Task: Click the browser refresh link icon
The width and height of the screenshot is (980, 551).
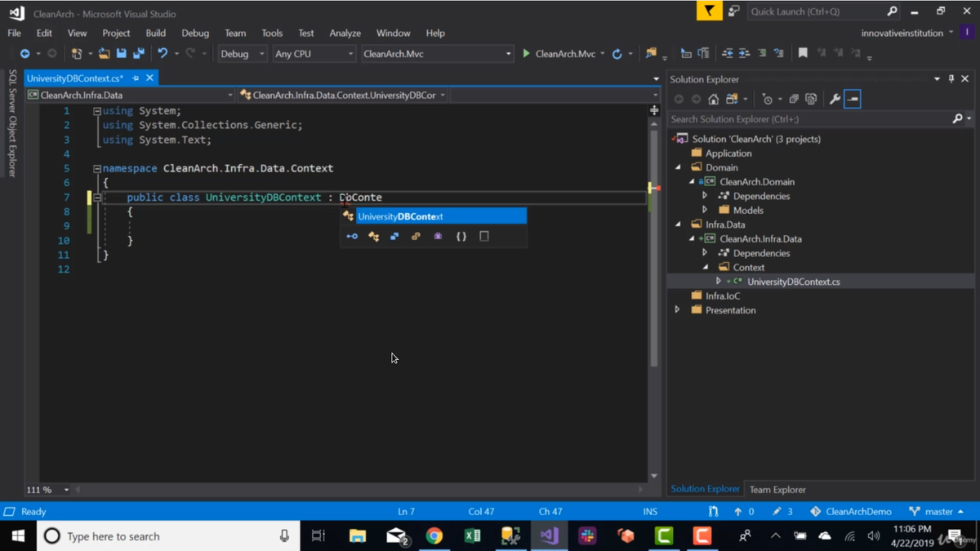Action: 617,54
